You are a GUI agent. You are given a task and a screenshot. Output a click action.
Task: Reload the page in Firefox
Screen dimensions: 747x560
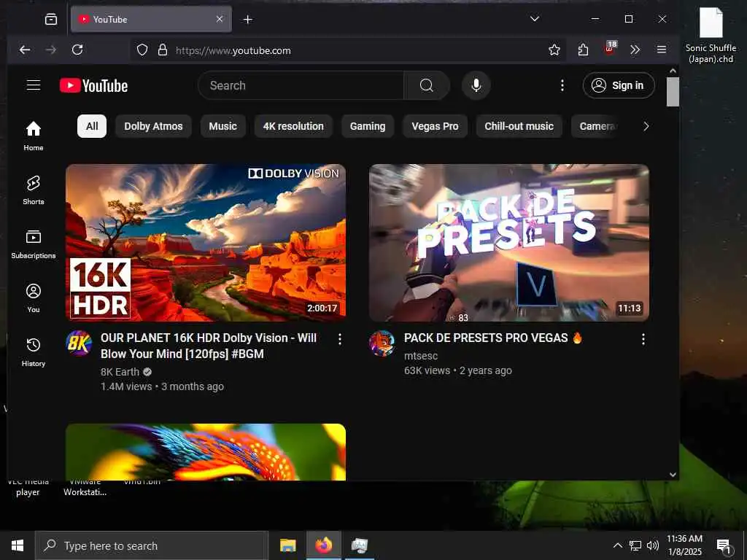[x=77, y=50]
